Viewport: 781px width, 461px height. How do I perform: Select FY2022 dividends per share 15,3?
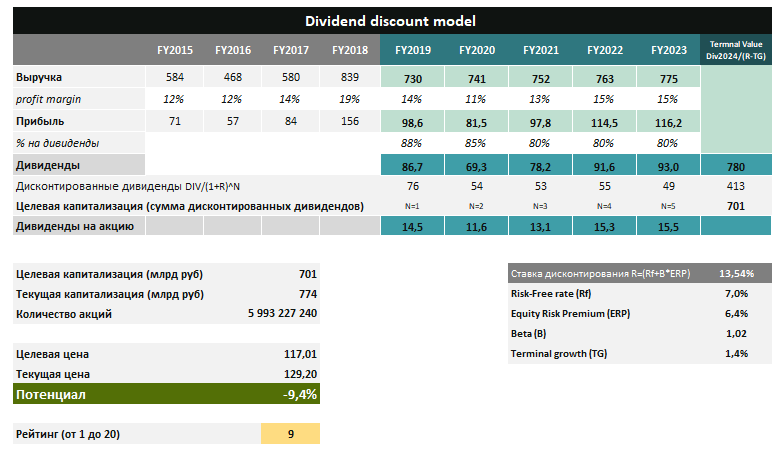pos(604,228)
